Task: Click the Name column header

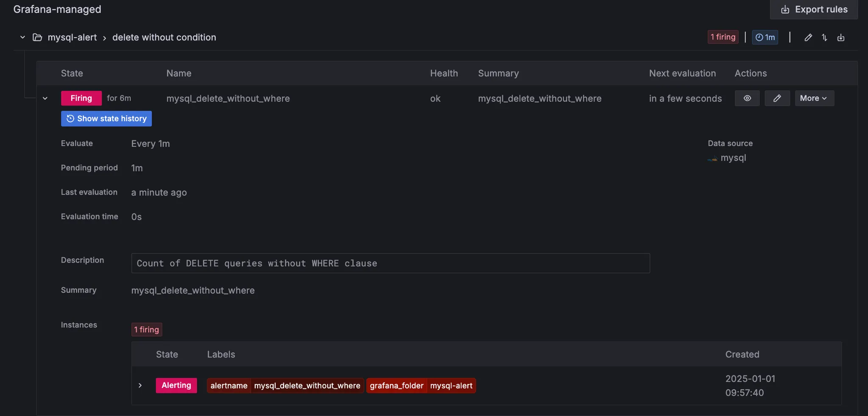Action: pos(179,73)
